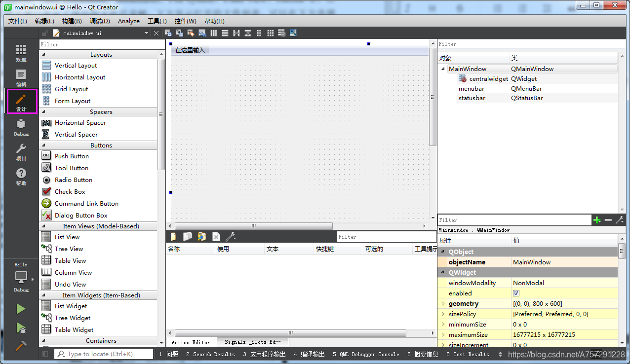Open the 构建(B) menu
This screenshot has width=630, height=364.
[x=72, y=21]
